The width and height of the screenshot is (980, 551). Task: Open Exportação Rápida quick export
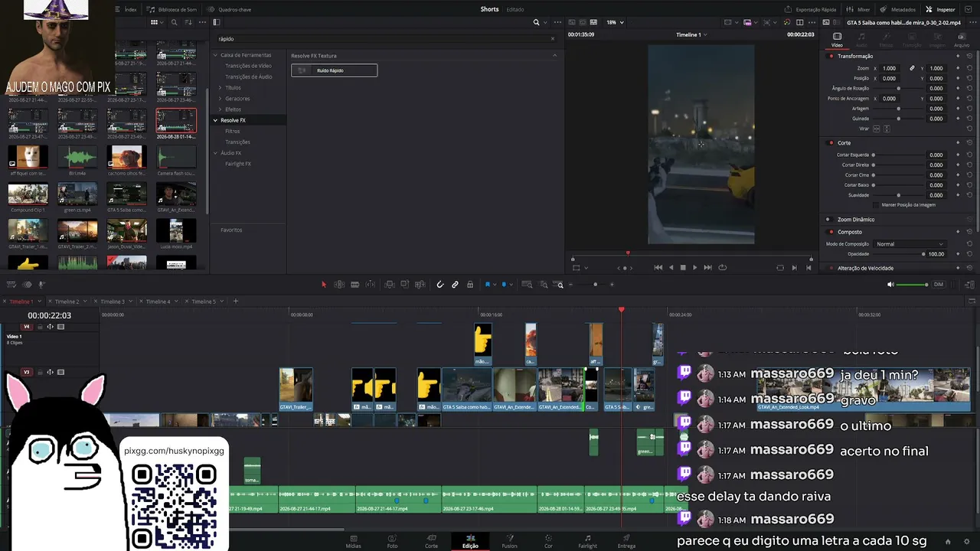(811, 9)
